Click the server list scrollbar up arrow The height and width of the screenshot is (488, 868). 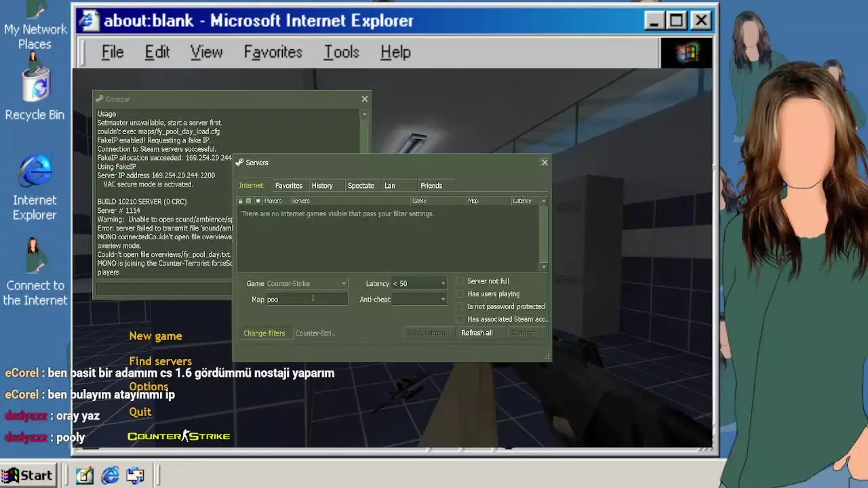(x=543, y=201)
